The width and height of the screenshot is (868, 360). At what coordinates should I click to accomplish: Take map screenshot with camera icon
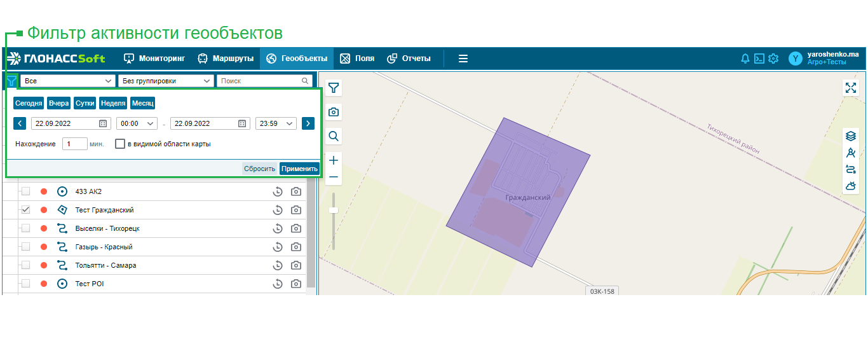[333, 112]
